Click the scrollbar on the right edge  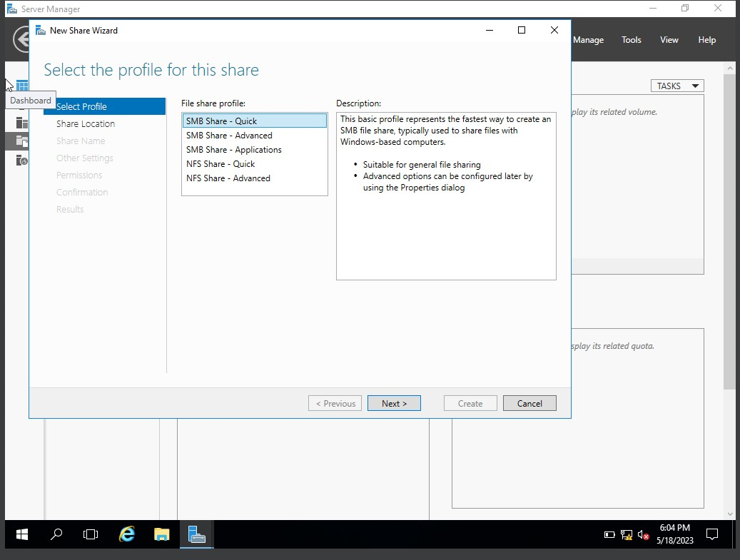[x=729, y=285]
